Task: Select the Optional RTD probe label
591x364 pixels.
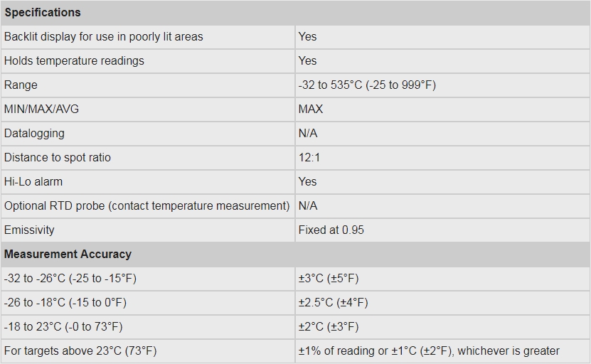Action: click(147, 205)
